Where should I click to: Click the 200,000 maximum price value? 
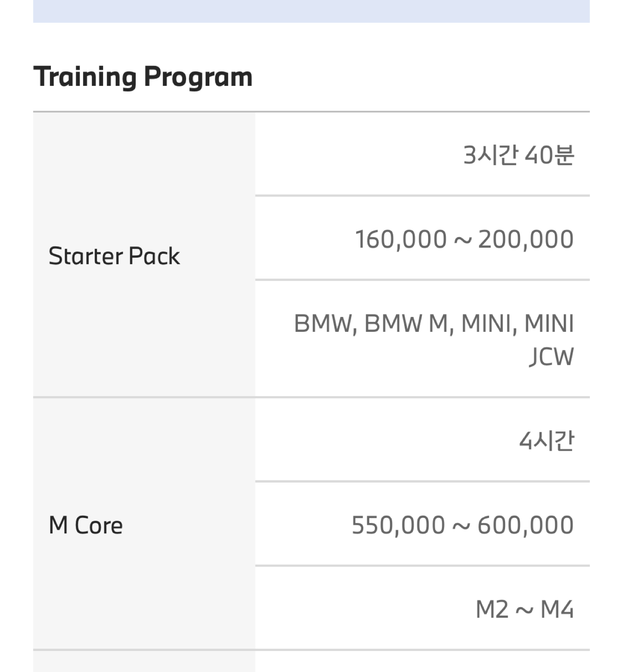526,239
